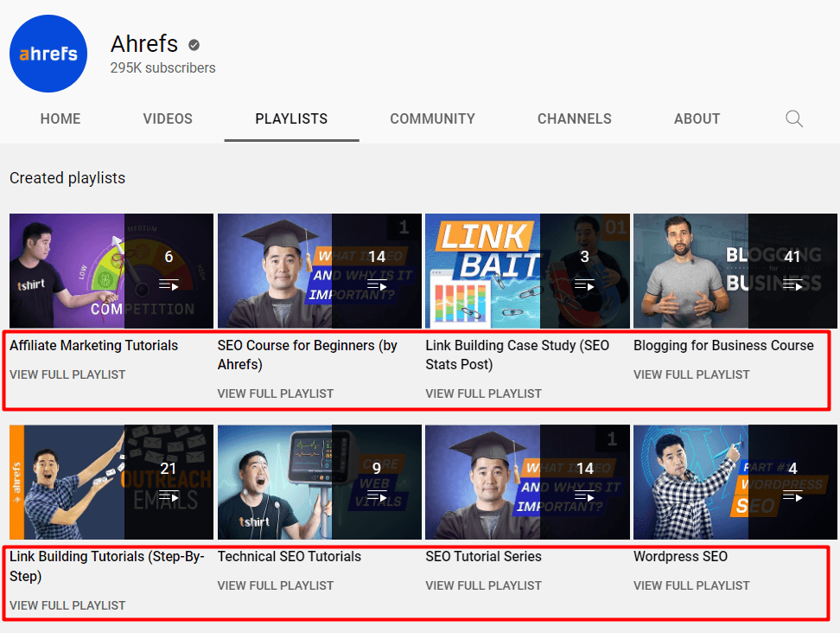Click playlist icon on Affiliate Marketing thumbnail
Viewport: 840px width, 633px height.
pos(169,285)
